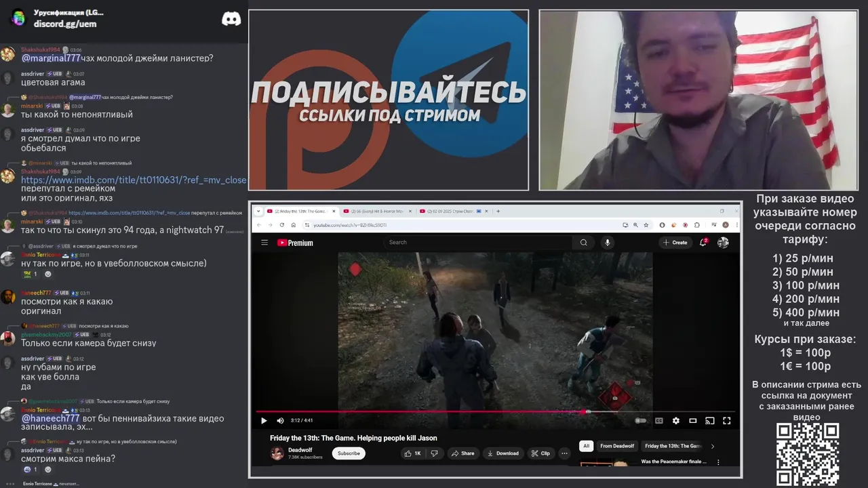This screenshot has width=868, height=488.
Task: Open more actions three-dot button
Action: click(x=564, y=453)
